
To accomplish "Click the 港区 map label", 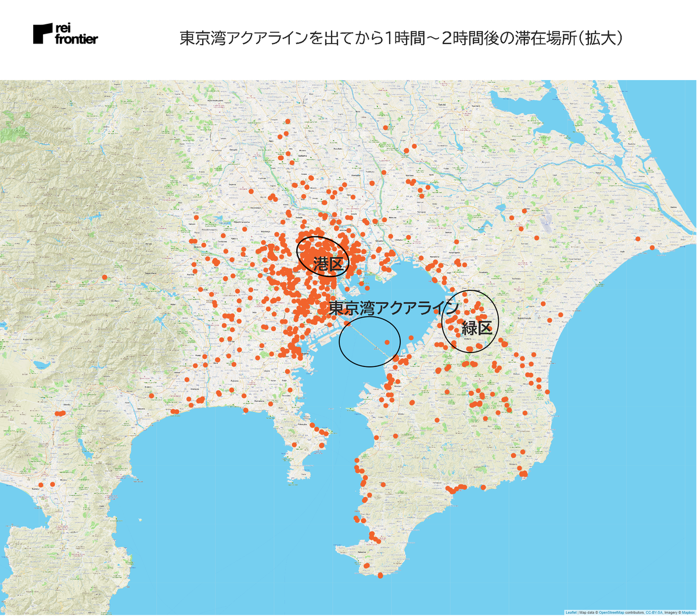I will pos(329,264).
